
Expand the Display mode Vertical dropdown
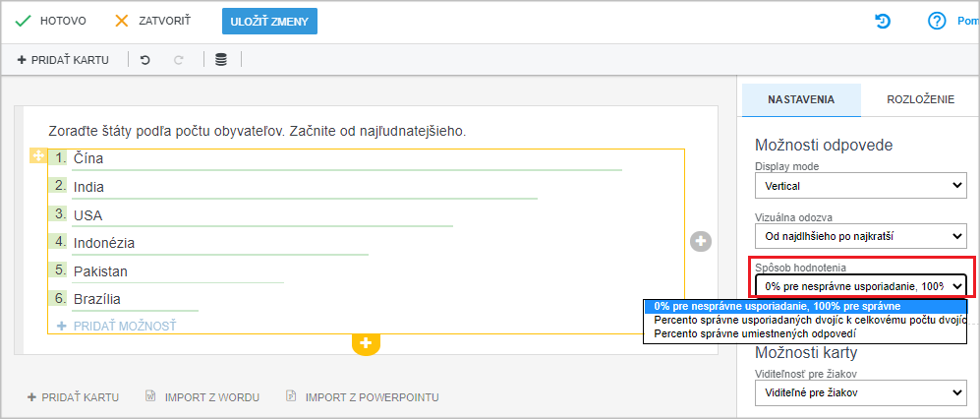859,185
